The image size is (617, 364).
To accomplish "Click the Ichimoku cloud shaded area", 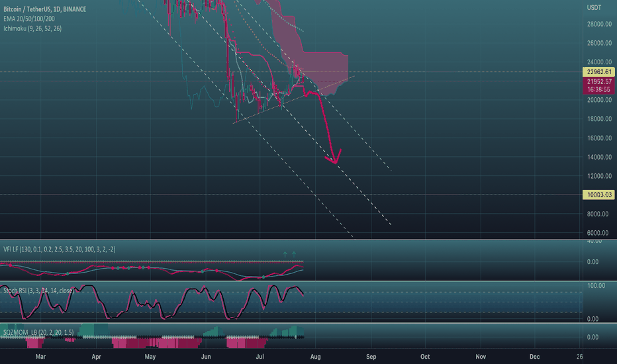I will coord(326,67).
